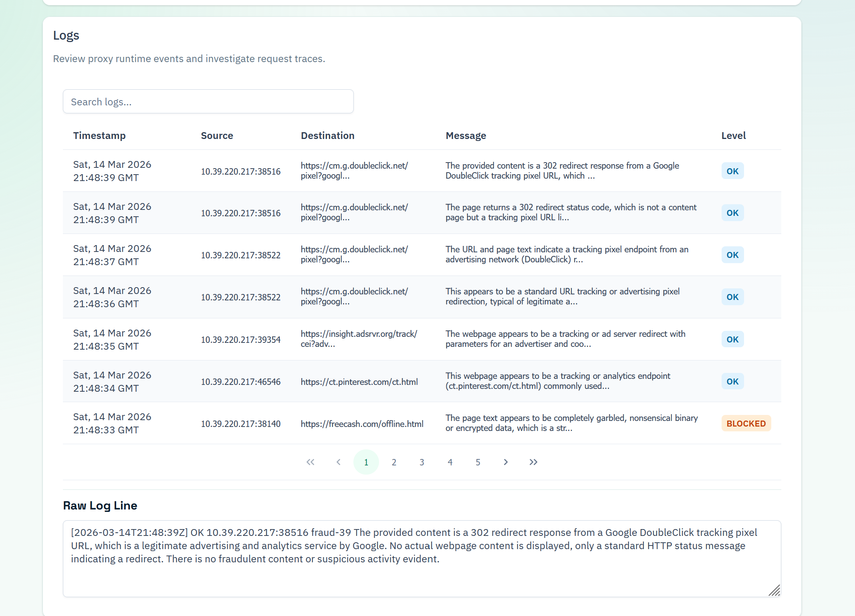Go to next page of logs
Image resolution: width=855 pixels, height=616 pixels.
coord(506,462)
